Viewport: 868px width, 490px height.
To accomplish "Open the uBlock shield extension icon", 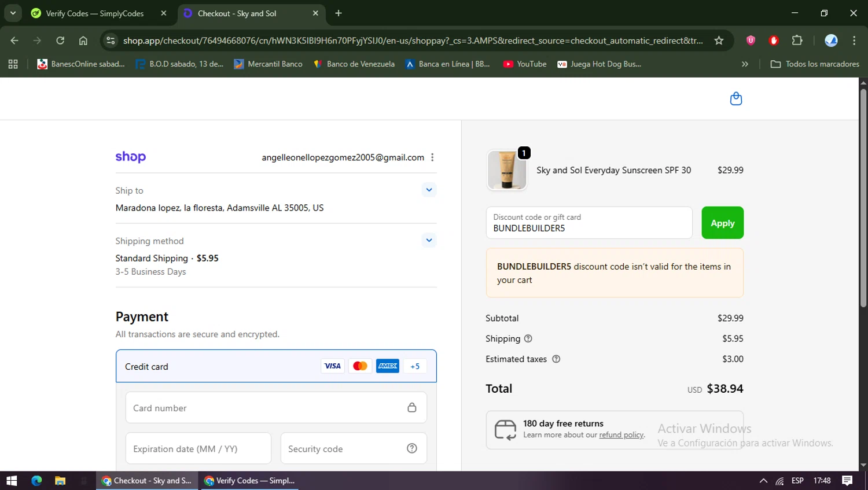I will (x=751, y=40).
